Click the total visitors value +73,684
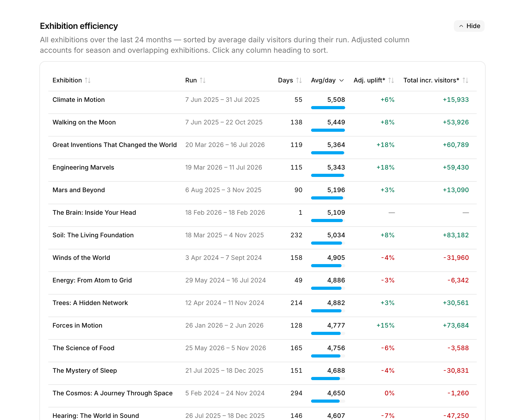The height and width of the screenshot is (420, 525). (x=456, y=325)
